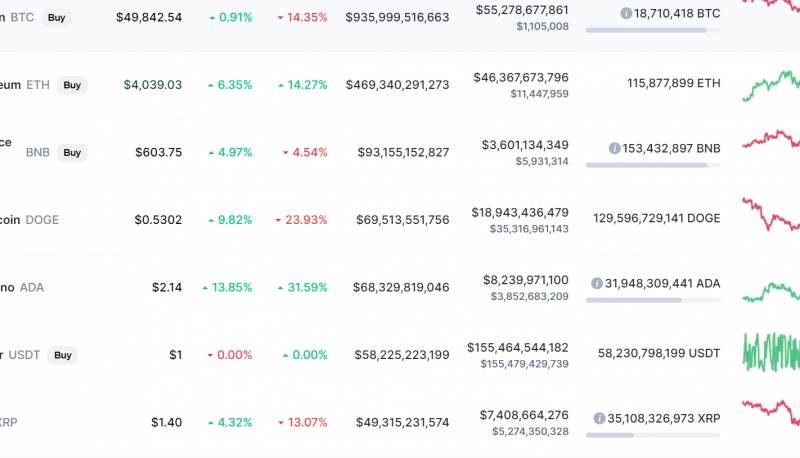Click the info icon beside BNB supply

[x=614, y=148]
